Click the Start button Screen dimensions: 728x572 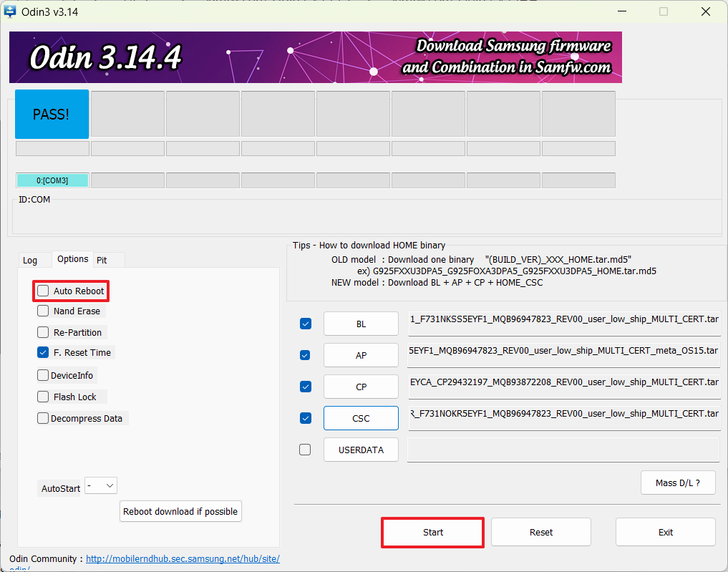coord(432,533)
